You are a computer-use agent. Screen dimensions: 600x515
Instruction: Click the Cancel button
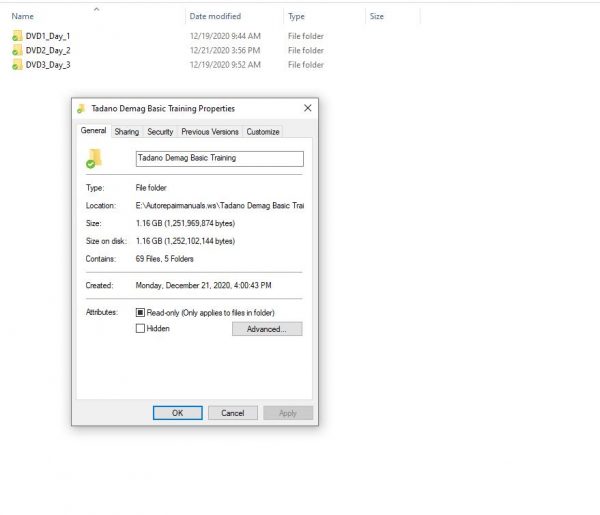233,413
